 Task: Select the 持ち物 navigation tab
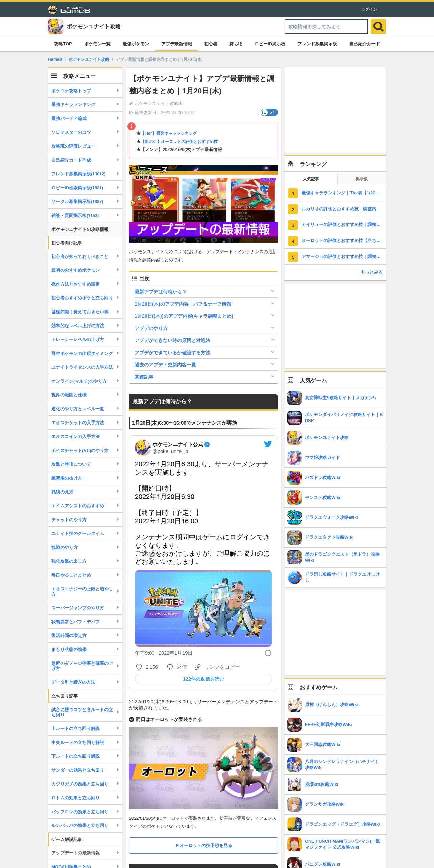click(236, 44)
